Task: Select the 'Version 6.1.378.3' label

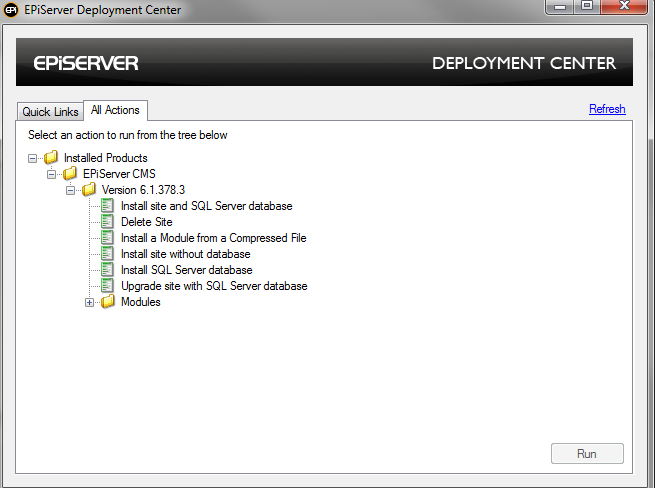Action: (143, 190)
